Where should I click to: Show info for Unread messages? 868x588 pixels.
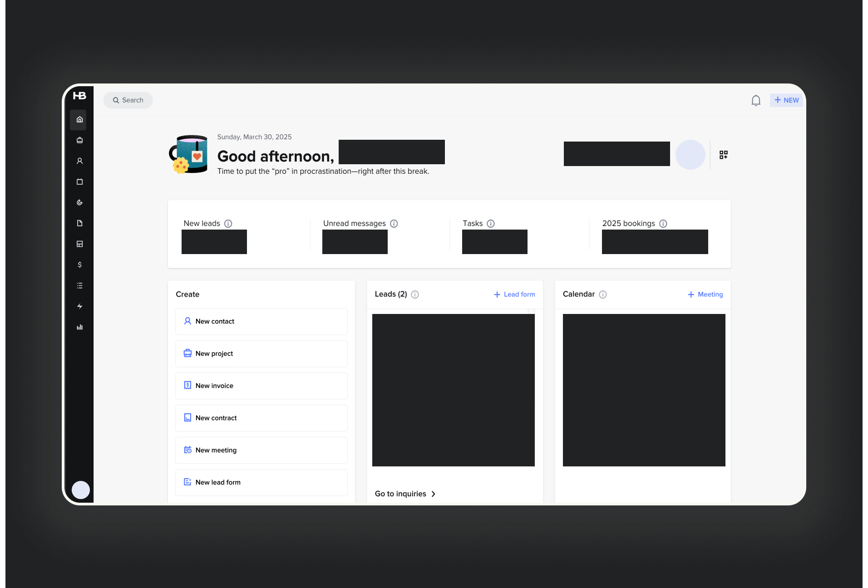(x=394, y=224)
